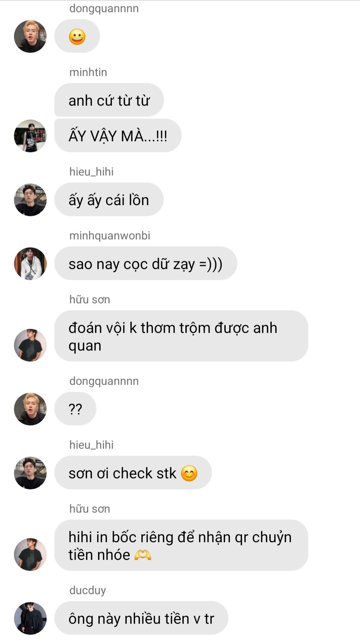Open avatar next to 'sơn ơi check stk'

(x=30, y=473)
